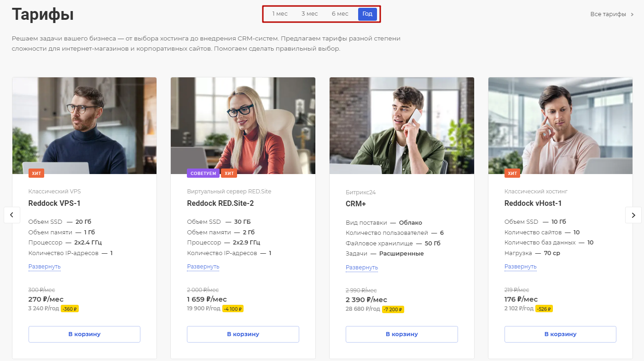Screen dimensions: 644x361
Task: Click the 2 102 ₽/год yearly price
Action: pyautogui.click(x=519, y=309)
